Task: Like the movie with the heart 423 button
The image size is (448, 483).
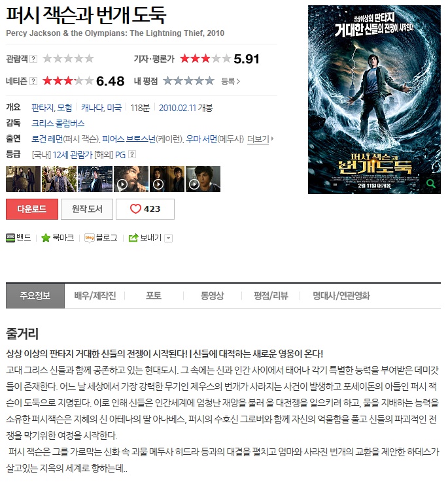Action: (x=145, y=209)
